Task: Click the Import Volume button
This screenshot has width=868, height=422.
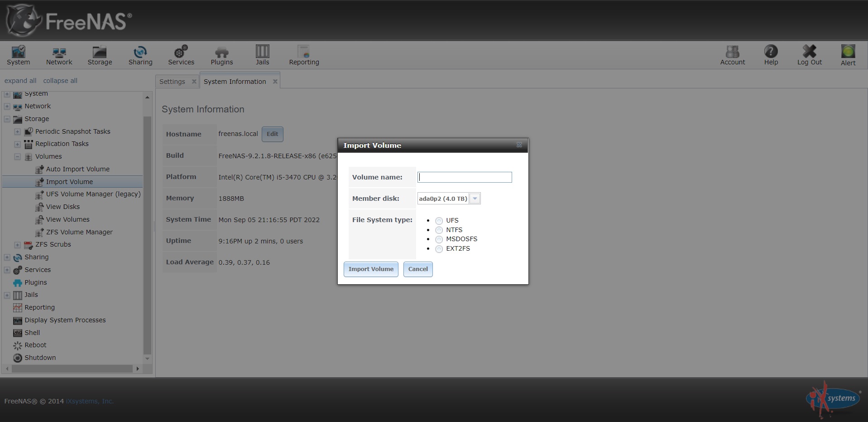Action: pyautogui.click(x=371, y=269)
